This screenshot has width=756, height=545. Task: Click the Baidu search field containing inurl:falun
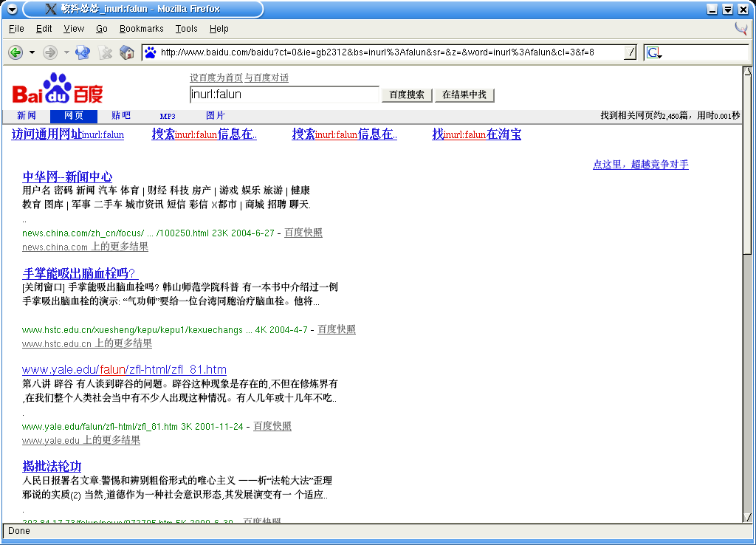click(284, 95)
